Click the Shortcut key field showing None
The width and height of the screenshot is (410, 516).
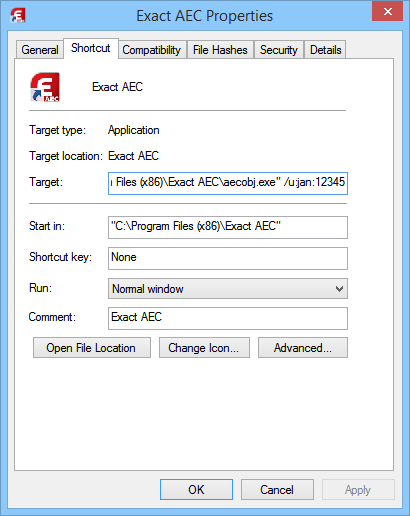[228, 258]
